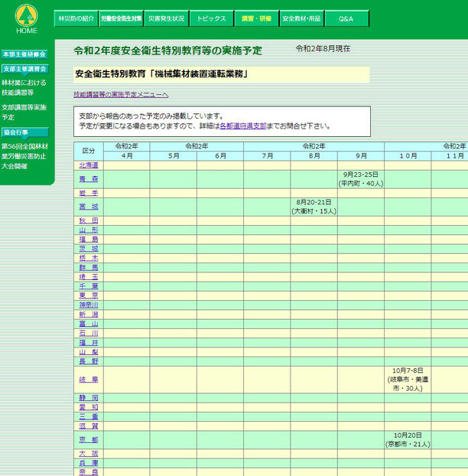Open the 秋田 prefecture link
Image resolution: width=468 pixels, height=476 pixels.
89,220
